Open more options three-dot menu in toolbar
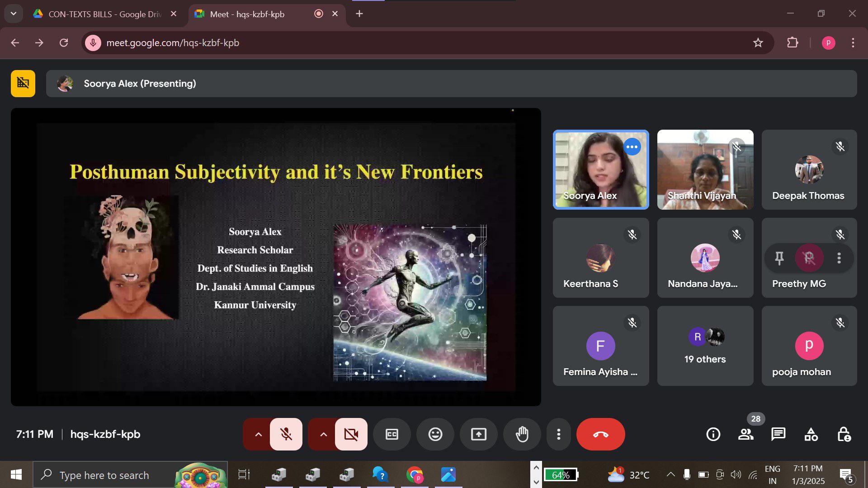The image size is (868, 488). (559, 434)
